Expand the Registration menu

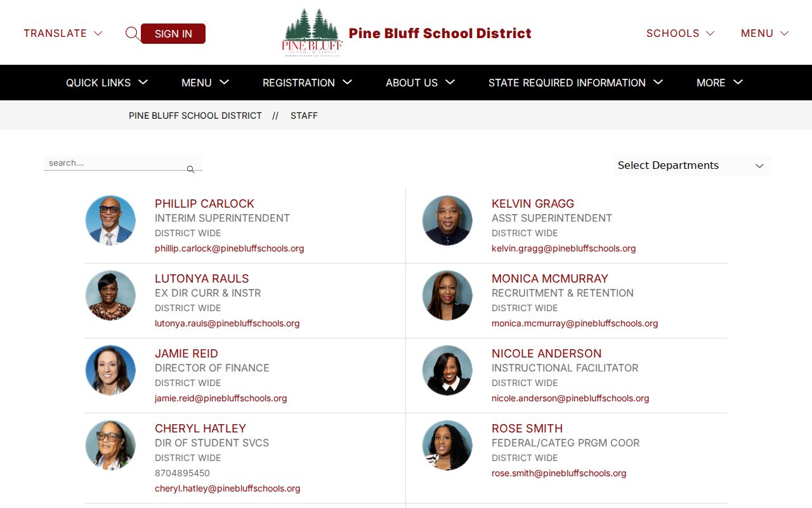[x=307, y=83]
